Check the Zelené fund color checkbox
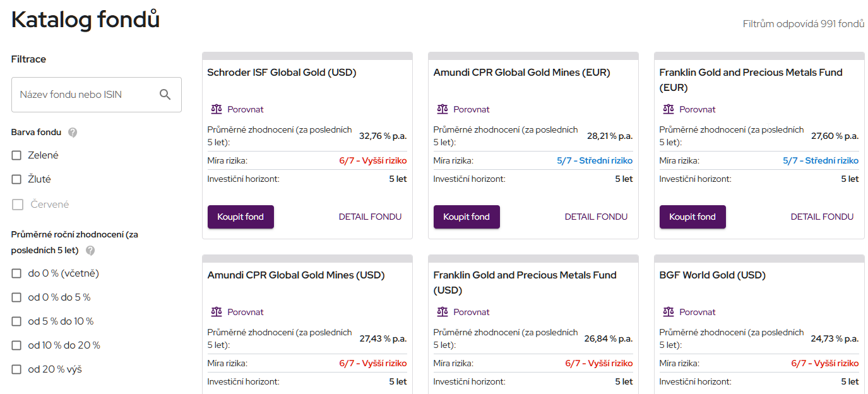The width and height of the screenshot is (868, 394). point(16,155)
